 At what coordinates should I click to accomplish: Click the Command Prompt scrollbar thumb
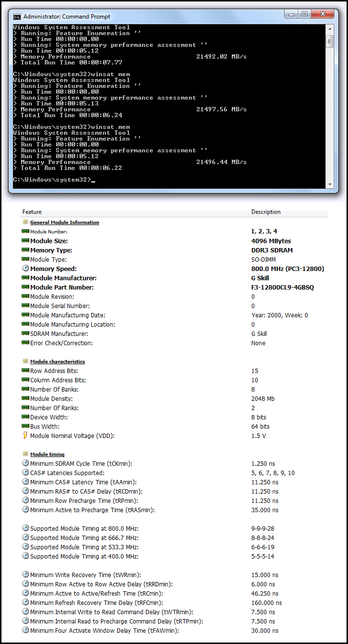click(x=330, y=41)
